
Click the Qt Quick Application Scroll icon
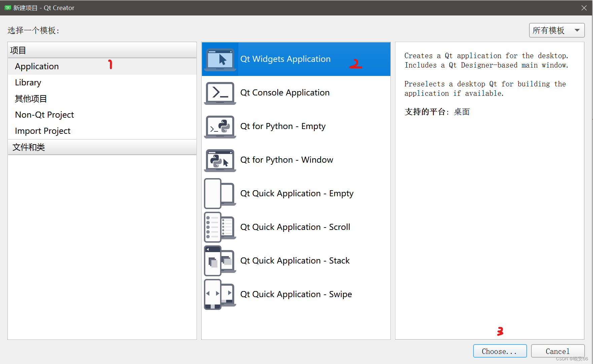pyautogui.click(x=220, y=227)
